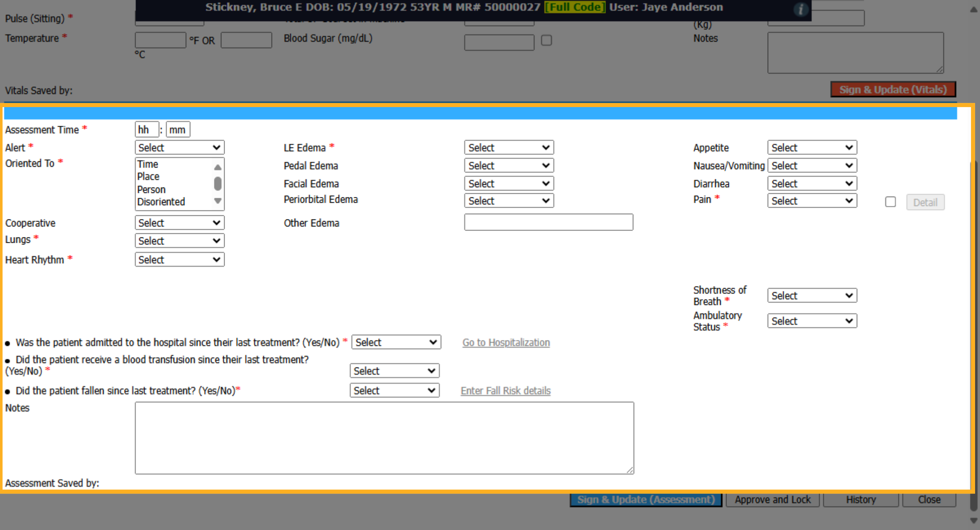980x530 pixels.
Task: Open the Lungs dropdown
Action: [180, 241]
